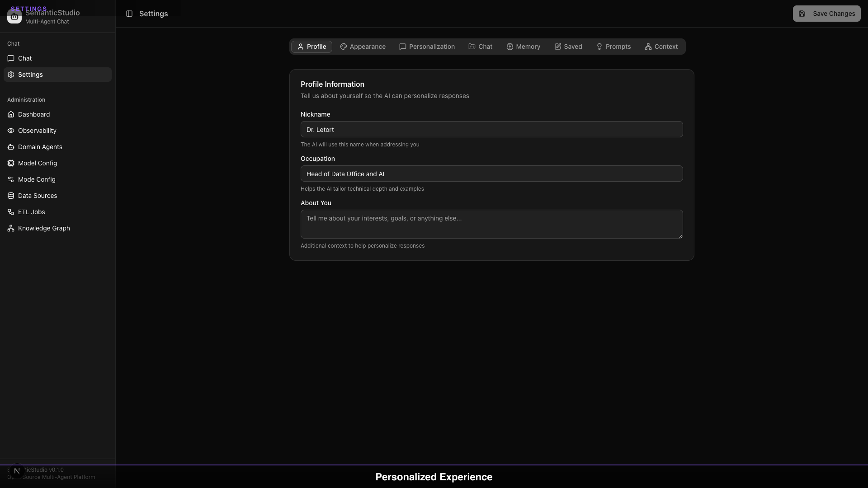Click the Save Changes button
This screenshot has height=488, width=868.
[827, 14]
